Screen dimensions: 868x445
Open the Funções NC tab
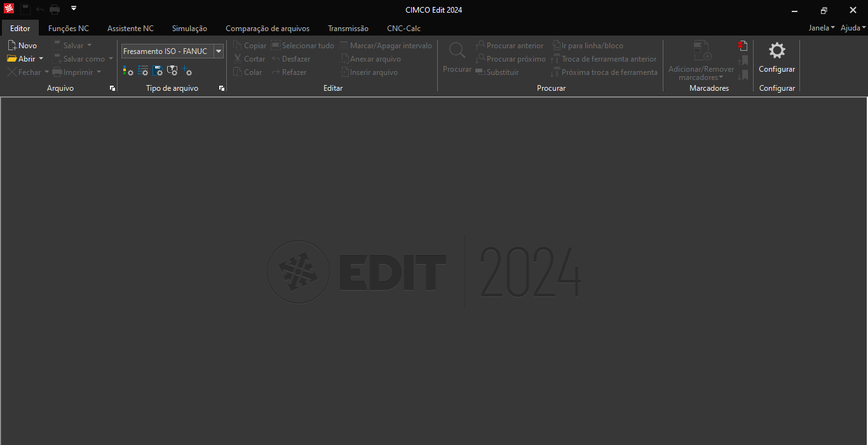click(69, 29)
